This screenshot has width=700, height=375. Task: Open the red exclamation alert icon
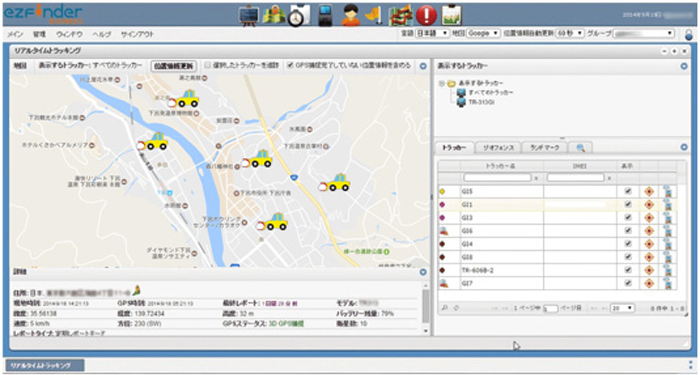point(426,16)
